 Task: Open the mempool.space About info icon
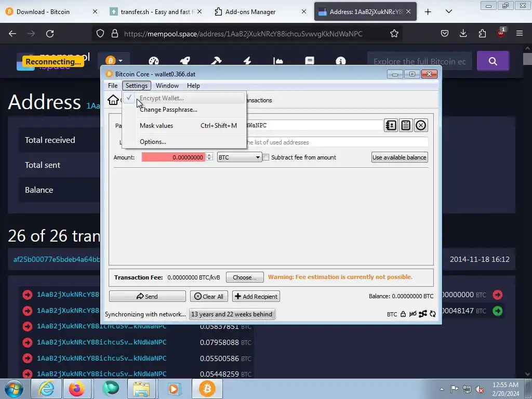click(x=341, y=61)
